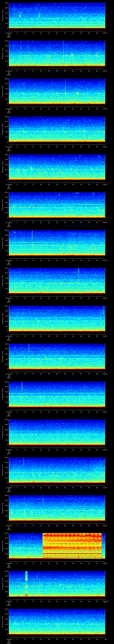Image resolution: width=114 pixels, height=644 pixels.
Task: Select the spectrogram ending at 46:00
Action: 57,54
